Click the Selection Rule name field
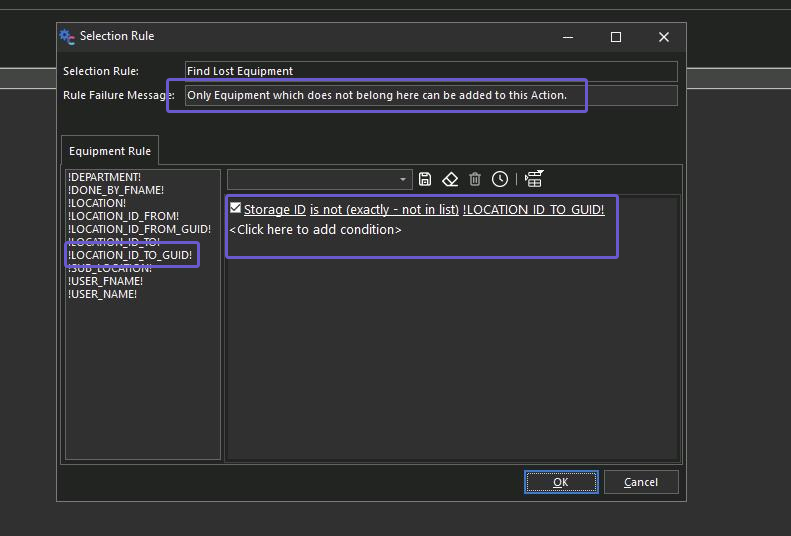The image size is (791, 536). pyautogui.click(x=430, y=71)
